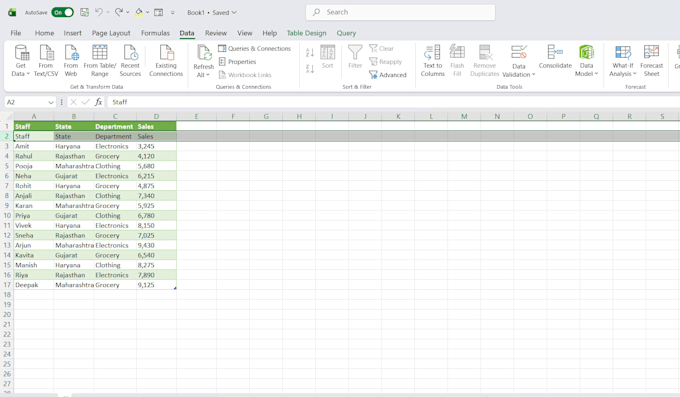Switch to the Review tab
680x397 pixels.
[x=216, y=33]
